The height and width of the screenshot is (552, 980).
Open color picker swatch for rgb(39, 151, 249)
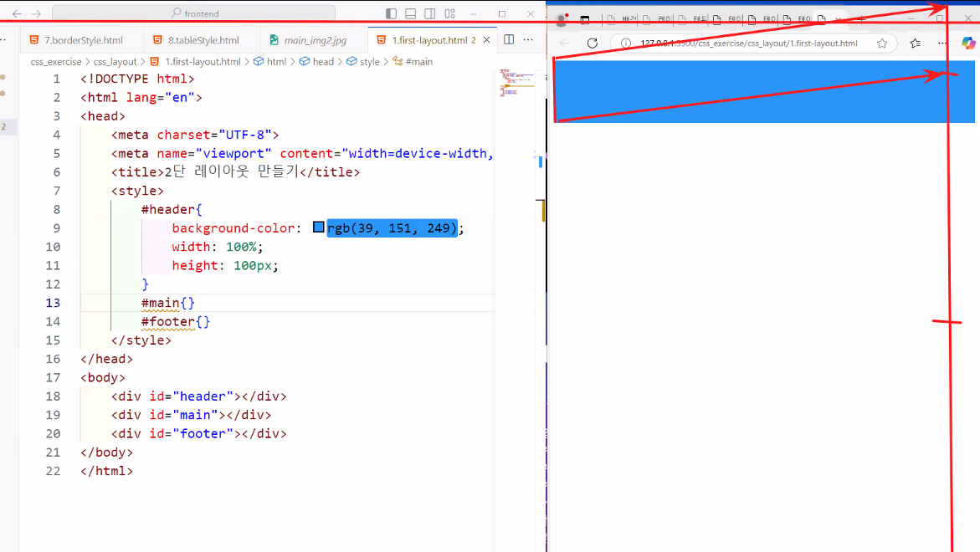(x=319, y=227)
